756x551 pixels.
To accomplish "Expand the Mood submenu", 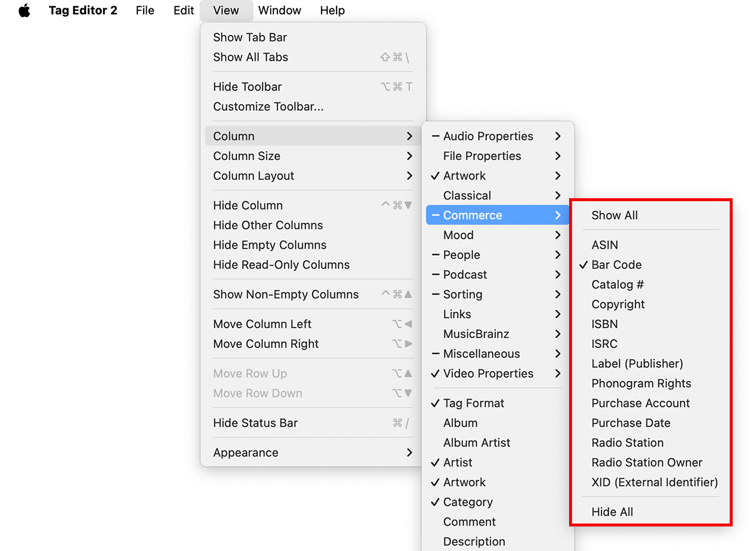I will click(497, 235).
